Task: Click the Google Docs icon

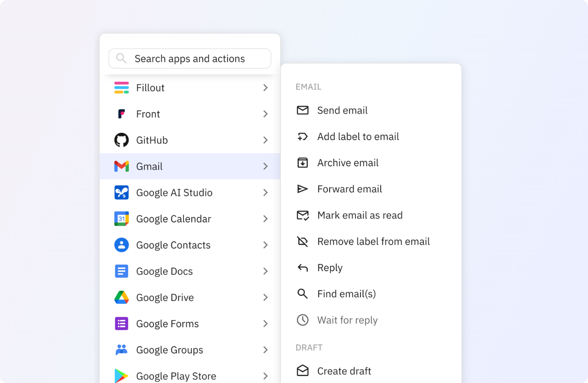Action: tap(121, 271)
